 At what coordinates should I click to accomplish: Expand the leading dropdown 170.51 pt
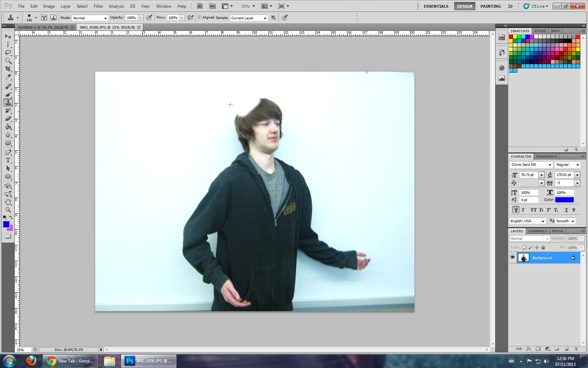coord(577,175)
